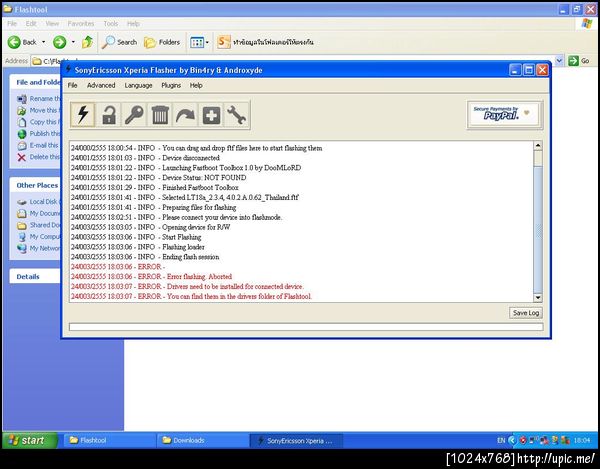This screenshot has height=469, width=600.
Task: Click the 'Device Status: NOT FOUND' log line
Action: (158, 178)
